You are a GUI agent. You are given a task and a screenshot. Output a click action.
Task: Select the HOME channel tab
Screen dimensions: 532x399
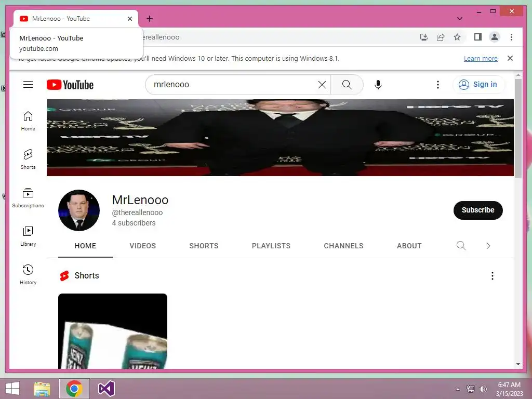85,246
